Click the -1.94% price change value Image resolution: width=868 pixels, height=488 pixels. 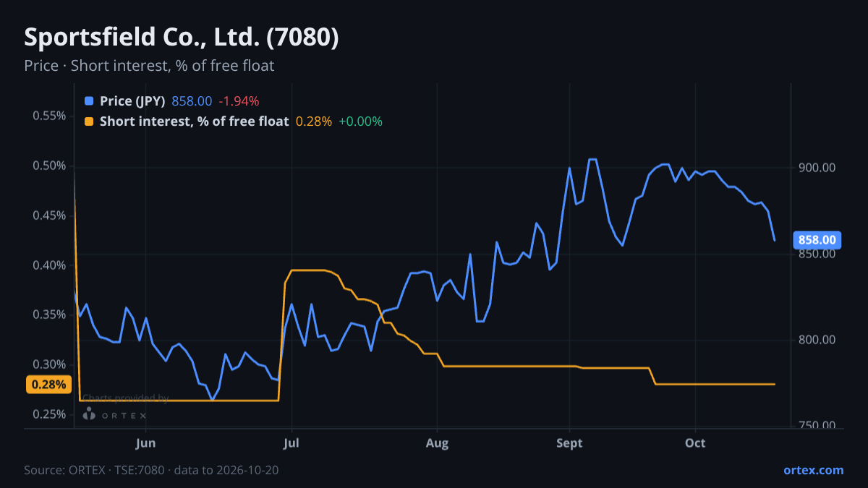[x=239, y=100]
